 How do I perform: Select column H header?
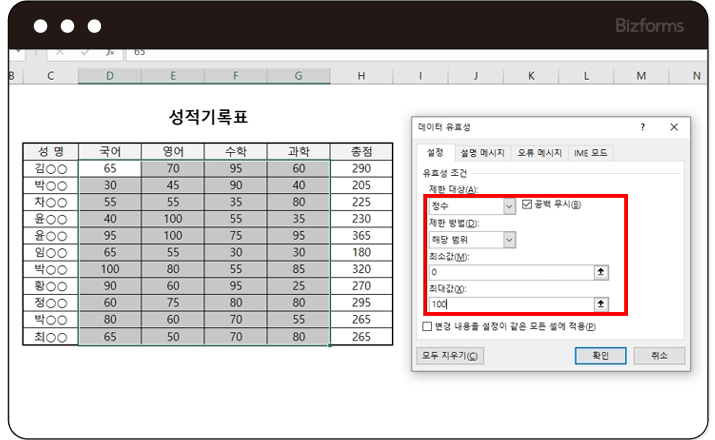361,75
